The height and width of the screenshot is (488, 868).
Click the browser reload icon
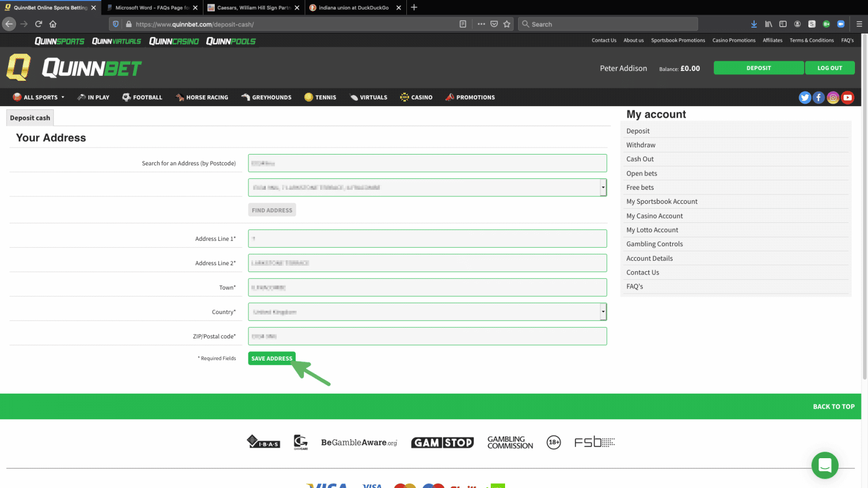pos(39,24)
